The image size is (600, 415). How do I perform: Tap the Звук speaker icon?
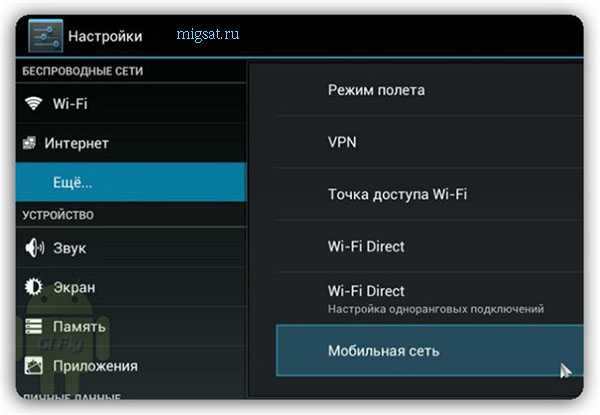(34, 248)
